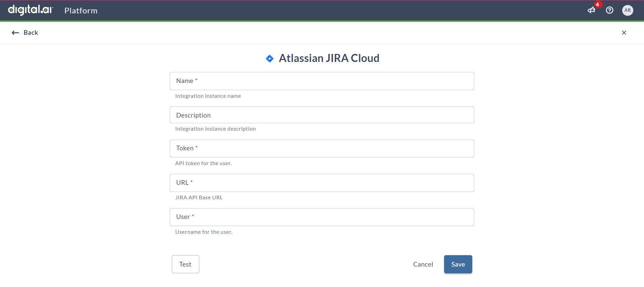Image resolution: width=644 pixels, height=287 pixels.
Task: Focus the Description input field
Action: coord(322,115)
